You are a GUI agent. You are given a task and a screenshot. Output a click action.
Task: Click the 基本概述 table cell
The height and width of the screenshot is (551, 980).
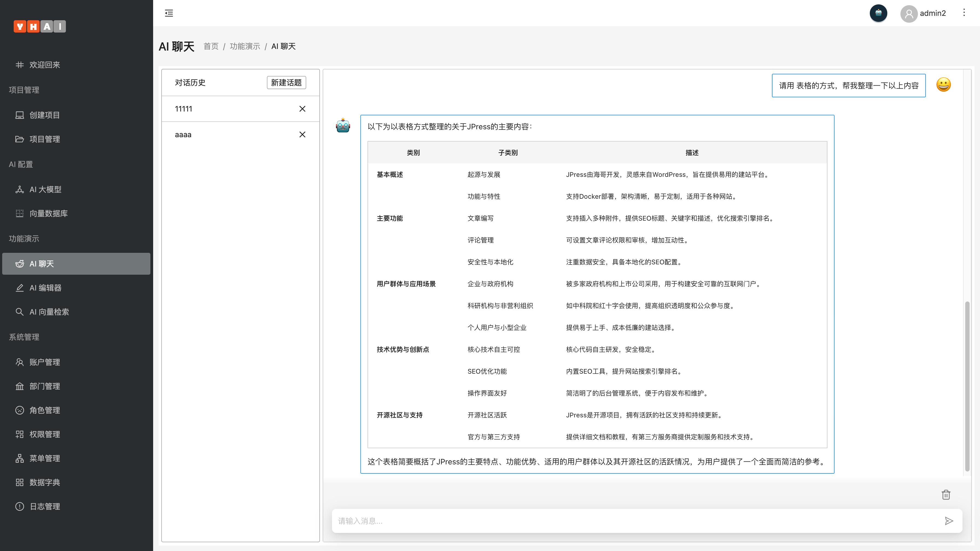tap(390, 175)
